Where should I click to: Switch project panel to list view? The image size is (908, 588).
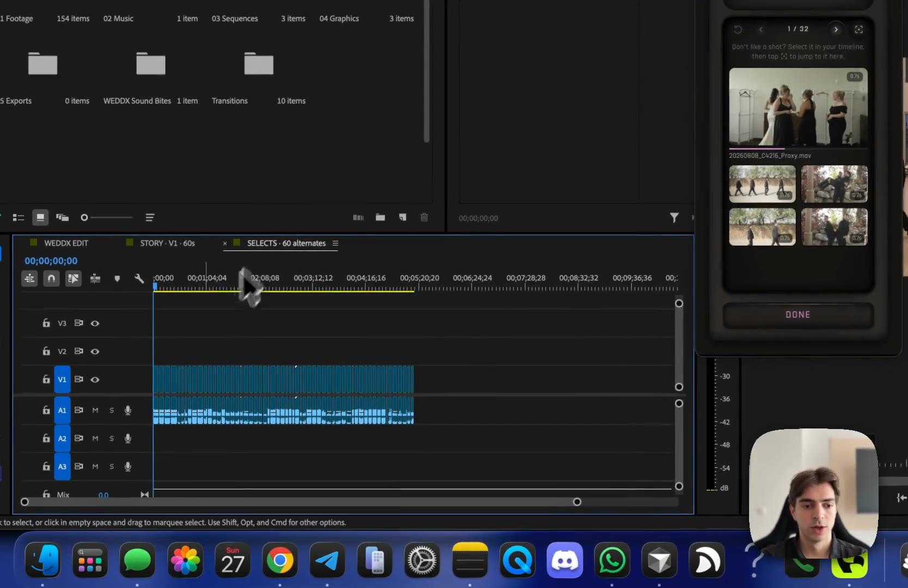coord(19,218)
